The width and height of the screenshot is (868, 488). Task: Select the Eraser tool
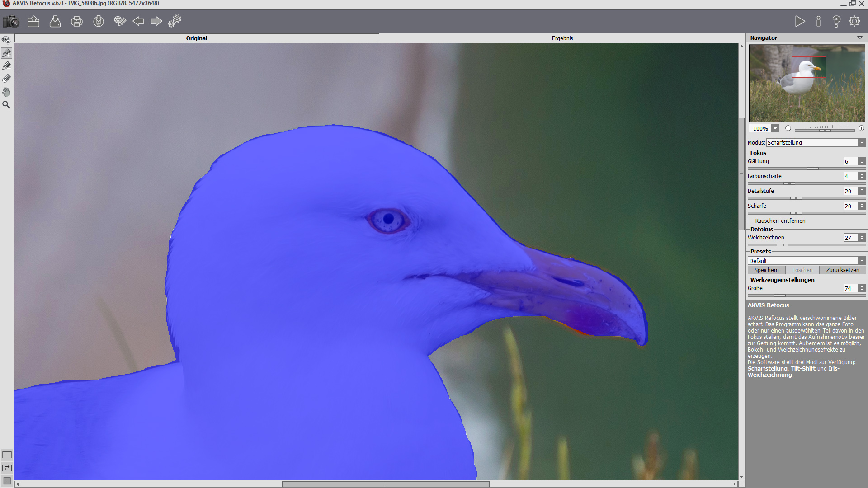(x=6, y=79)
